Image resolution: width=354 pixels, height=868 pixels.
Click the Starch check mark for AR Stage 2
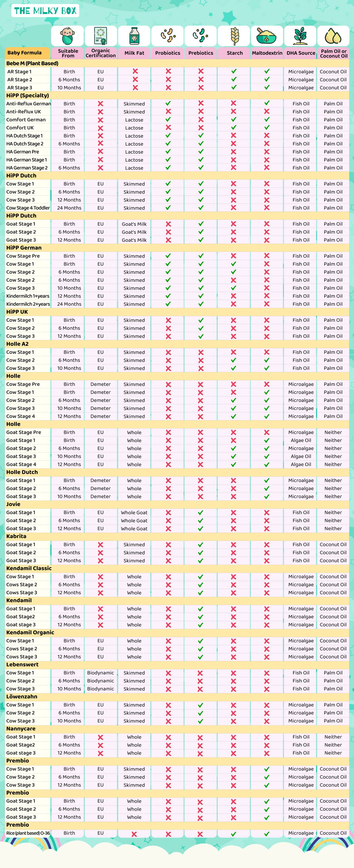(x=234, y=80)
